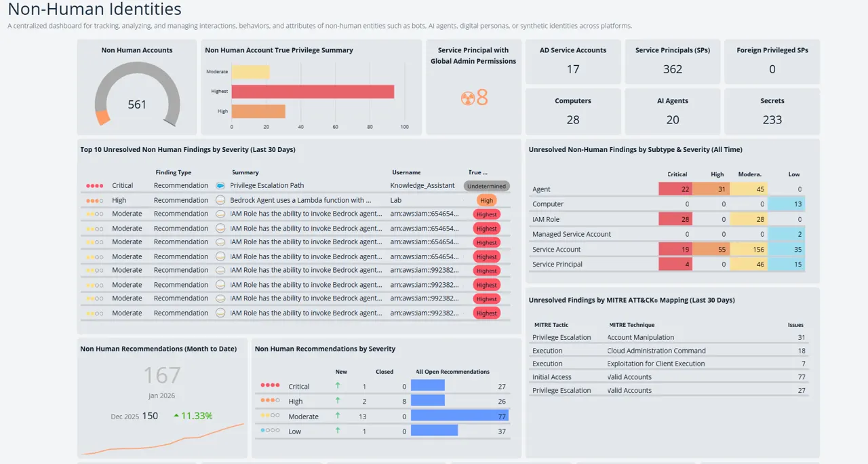Click the orange High privilege badge for Lab

click(x=486, y=201)
